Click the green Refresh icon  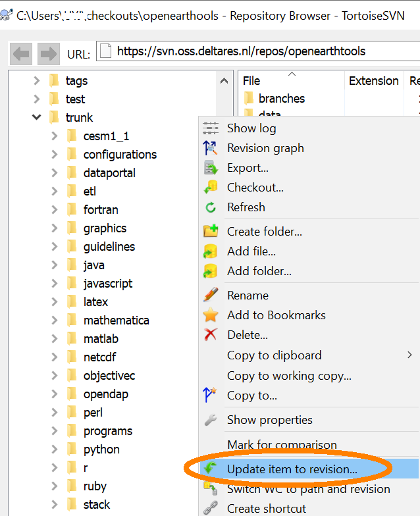pos(211,207)
